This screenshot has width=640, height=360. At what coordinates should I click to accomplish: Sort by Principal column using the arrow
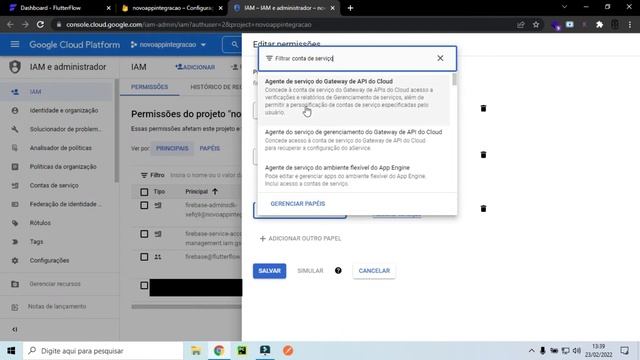pos(215,191)
